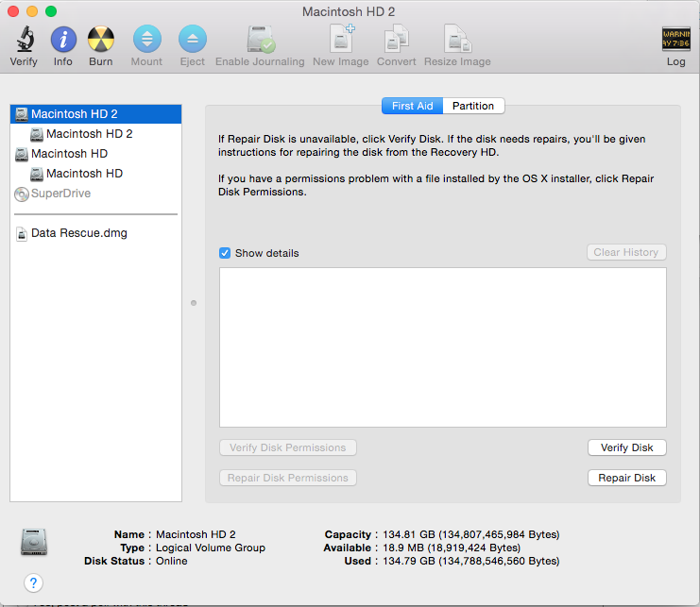Open the Log viewer icon
The width and height of the screenshot is (700, 607).
[x=675, y=40]
